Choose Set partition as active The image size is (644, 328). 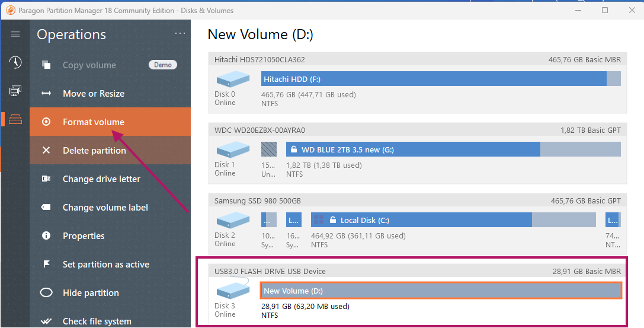[x=110, y=265]
